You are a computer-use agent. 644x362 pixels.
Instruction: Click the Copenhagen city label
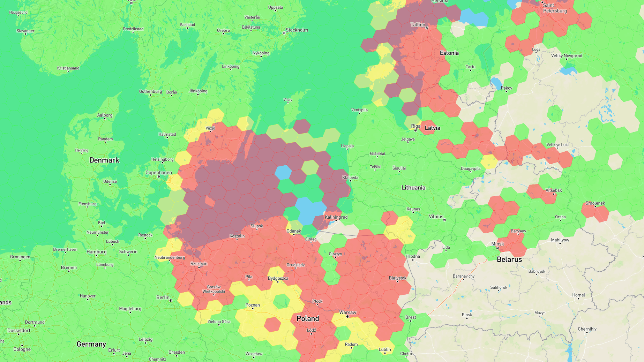(x=159, y=173)
